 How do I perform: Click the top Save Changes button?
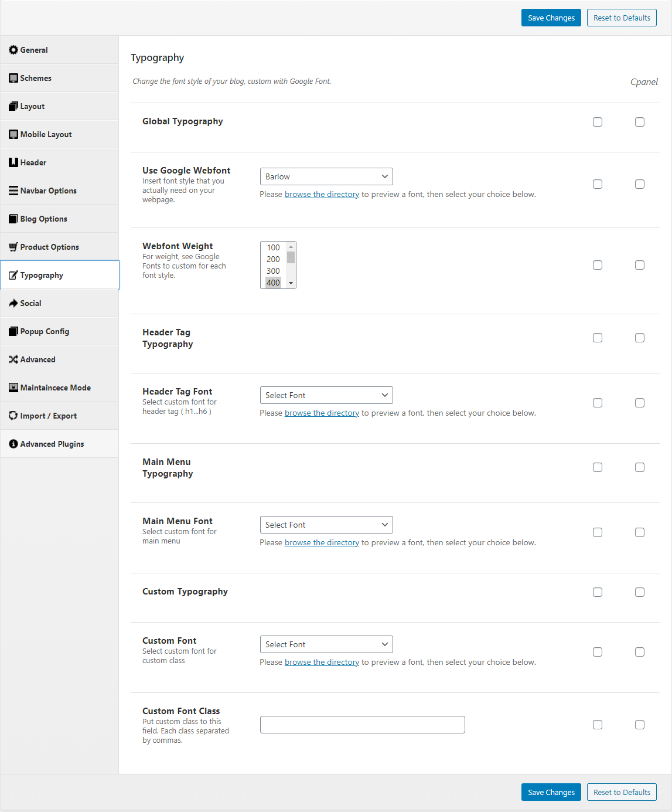(551, 18)
